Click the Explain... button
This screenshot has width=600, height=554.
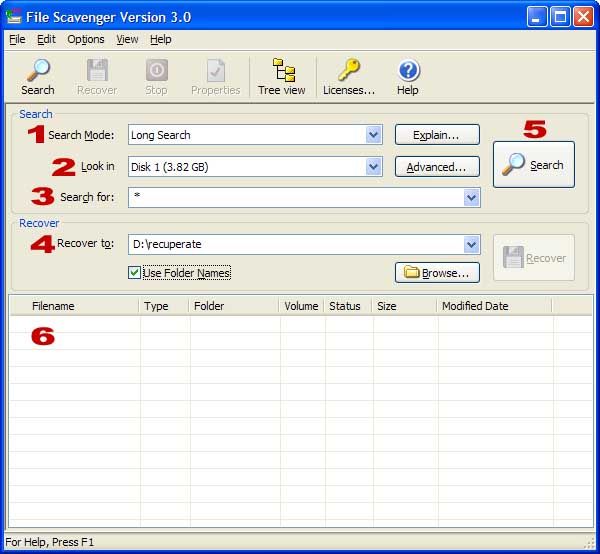pyautogui.click(x=437, y=135)
